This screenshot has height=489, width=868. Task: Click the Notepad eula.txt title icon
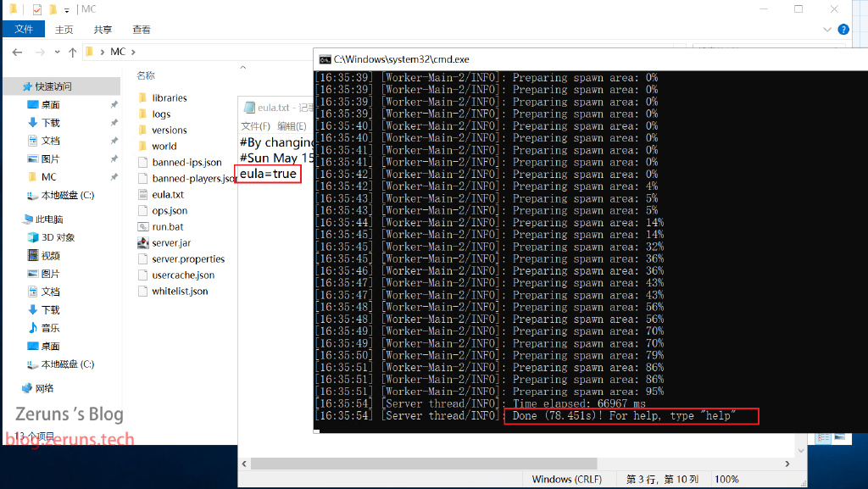click(x=249, y=108)
